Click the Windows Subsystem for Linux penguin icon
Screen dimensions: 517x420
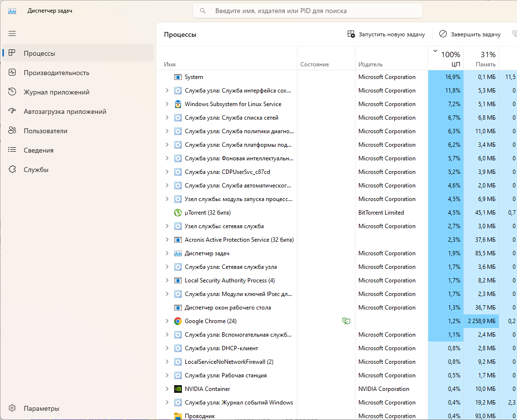coord(178,104)
